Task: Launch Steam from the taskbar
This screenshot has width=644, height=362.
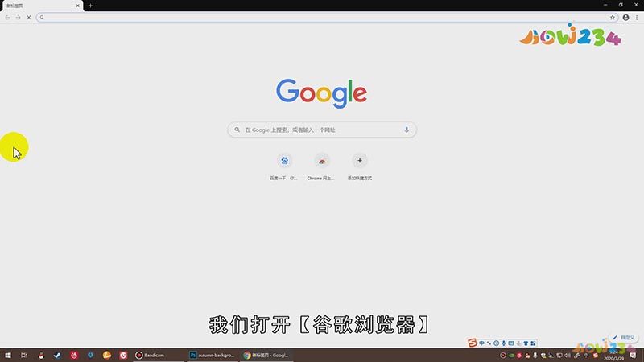Action: click(57, 355)
